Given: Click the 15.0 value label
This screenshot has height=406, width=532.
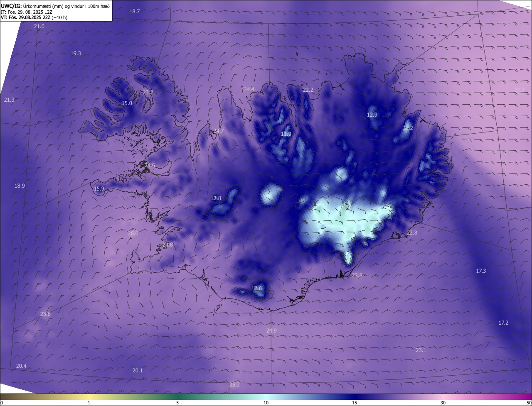Looking at the screenshot, I should 127,103.
